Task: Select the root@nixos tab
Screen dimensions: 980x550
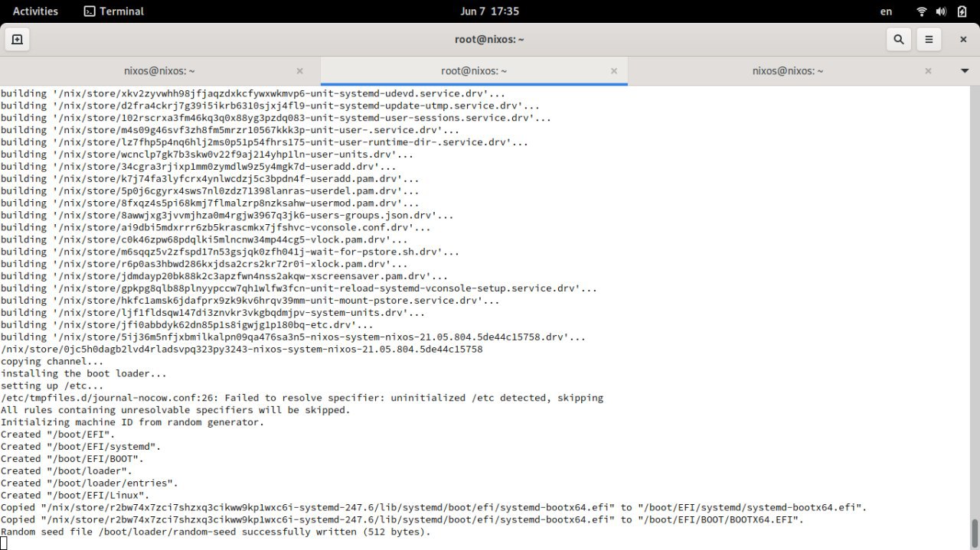Action: pos(474,70)
